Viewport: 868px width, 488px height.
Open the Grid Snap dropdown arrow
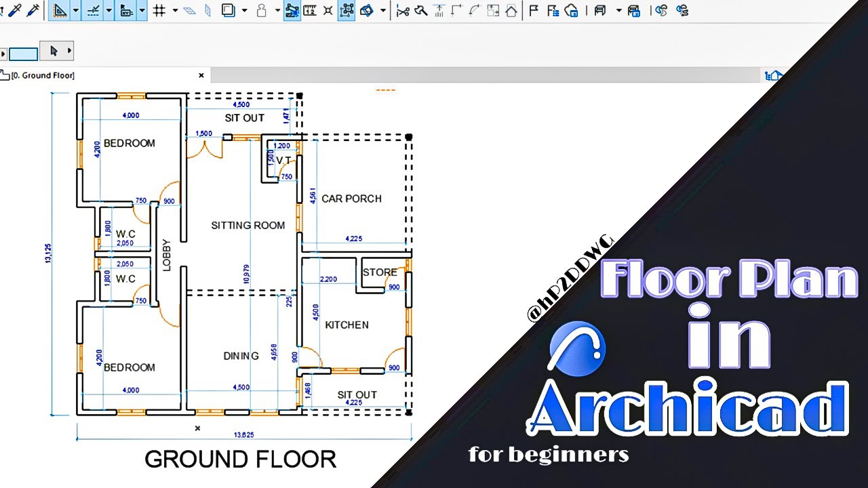(x=175, y=10)
